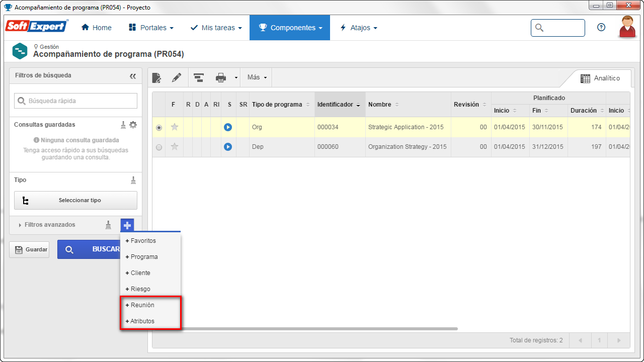Expand Filtros avanzados section
Viewport: 644px width, 362px height.
47,225
